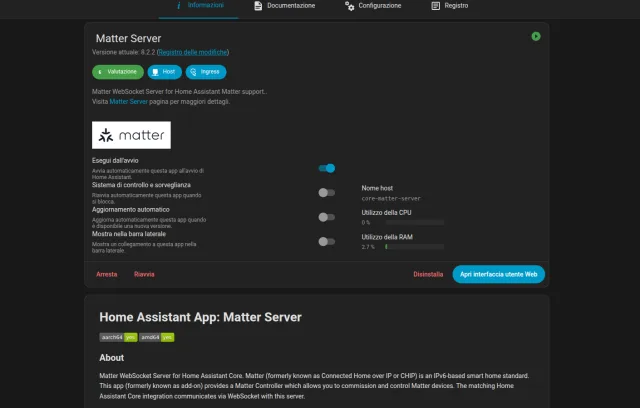Screen dimensions: 640x408
Task: Click the Informazioni info icon
Action: (179, 5)
